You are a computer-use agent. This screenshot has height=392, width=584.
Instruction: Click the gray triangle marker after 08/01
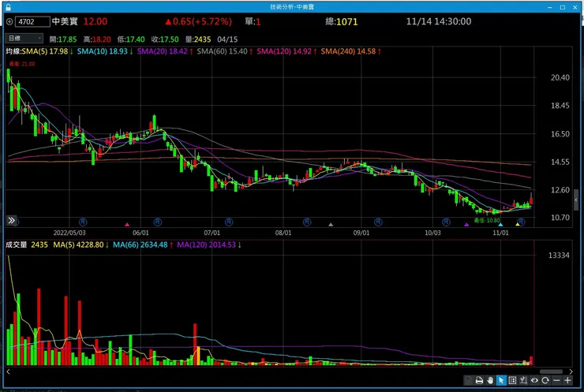[331, 225]
